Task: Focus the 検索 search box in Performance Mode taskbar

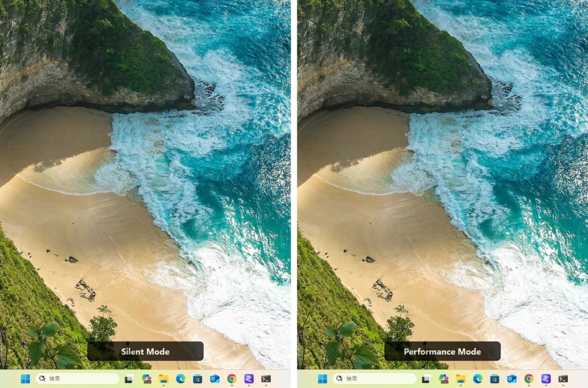Action: click(x=374, y=379)
